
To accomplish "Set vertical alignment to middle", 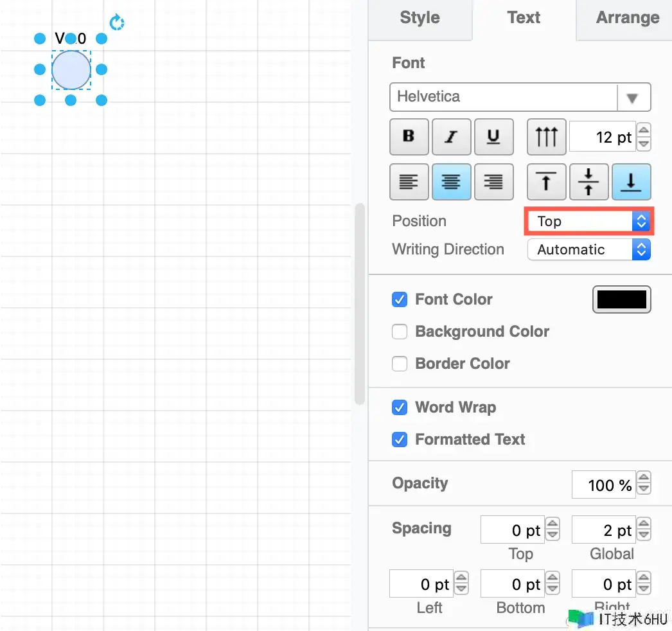I will pyautogui.click(x=588, y=182).
